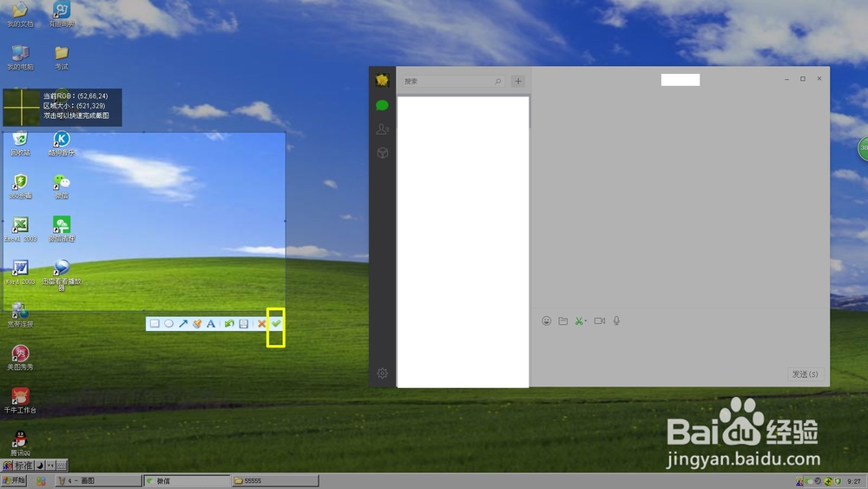Click the colorful quick launch icon on taskbar

pyautogui.click(x=41, y=481)
